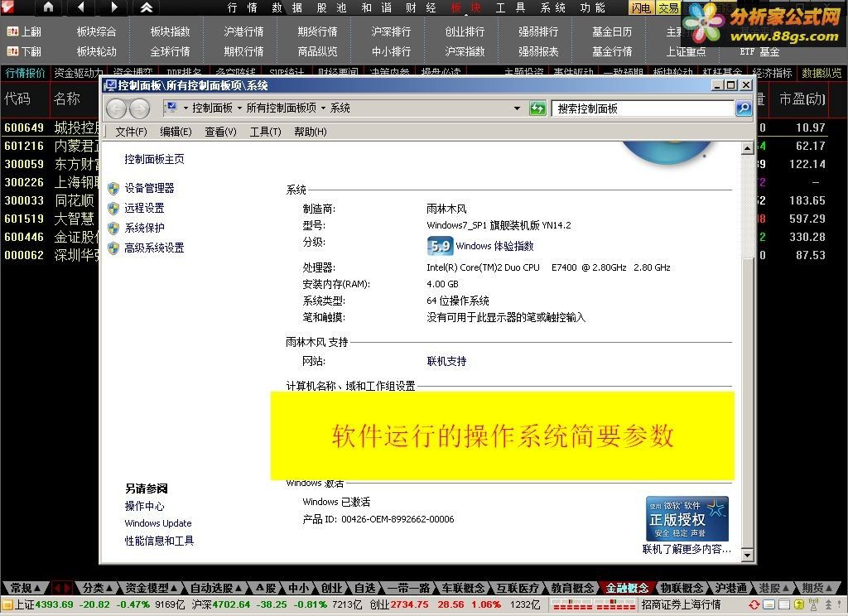The image size is (848, 616).
Task: Click the computer icon in the address bar
Action: [x=172, y=108]
